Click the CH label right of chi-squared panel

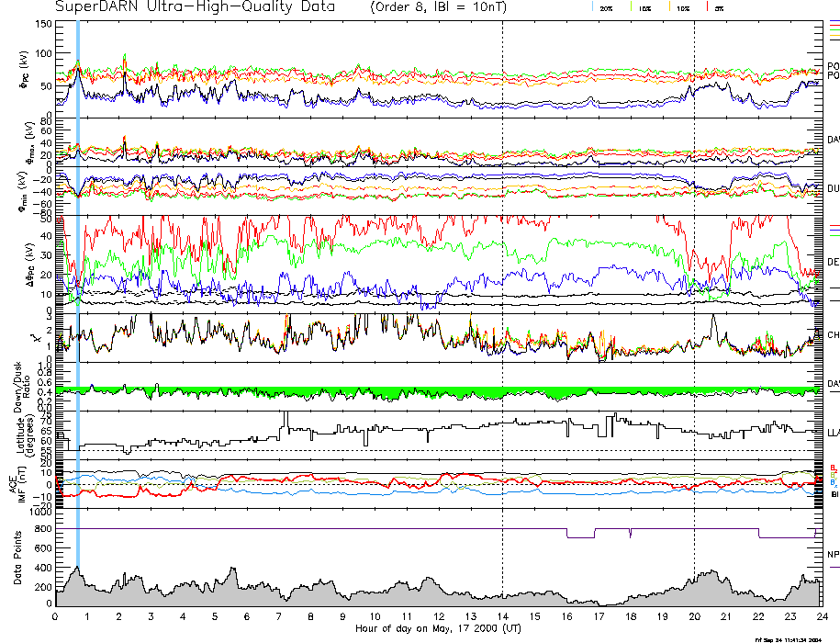(x=834, y=335)
